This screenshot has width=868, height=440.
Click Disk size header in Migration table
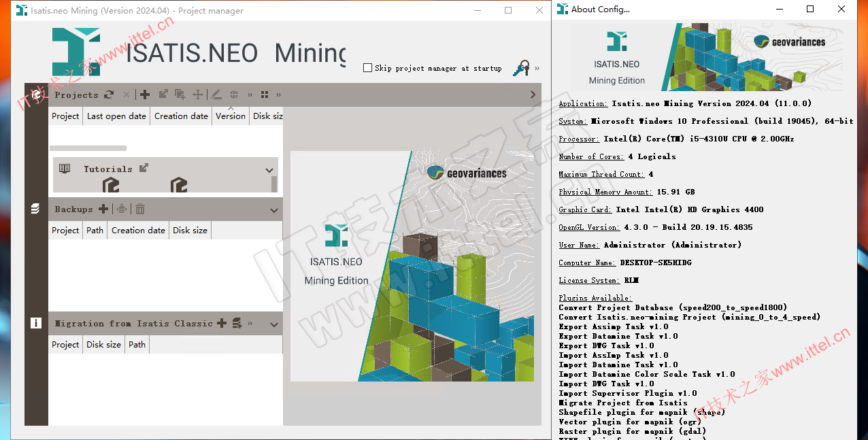(103, 344)
